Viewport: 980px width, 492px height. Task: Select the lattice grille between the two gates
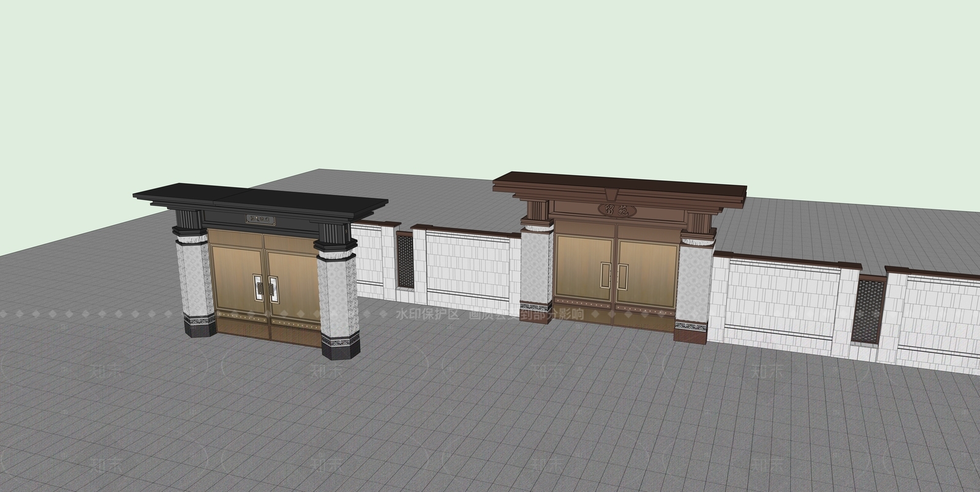point(405,261)
